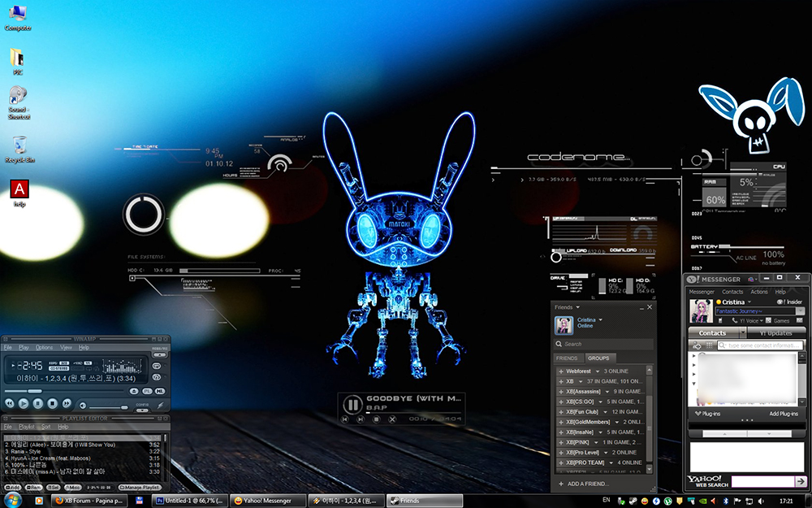Click the Manage Playlist button
This screenshot has height=508, width=812.
[x=140, y=487]
